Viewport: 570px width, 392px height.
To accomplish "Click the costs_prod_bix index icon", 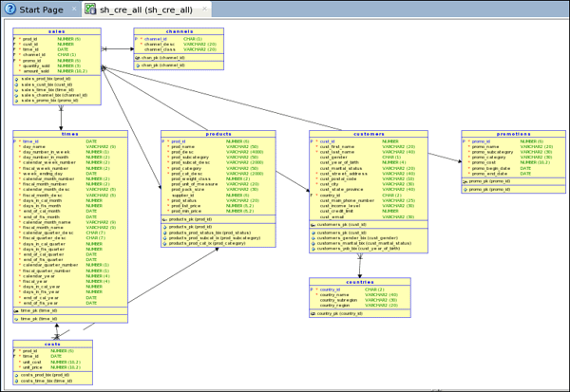I will point(16,375).
